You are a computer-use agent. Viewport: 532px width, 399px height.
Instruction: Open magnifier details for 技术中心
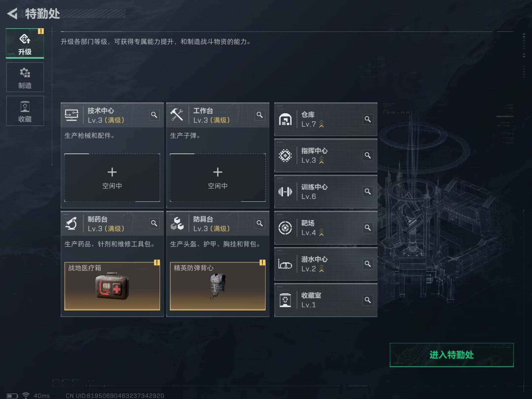coord(154,115)
